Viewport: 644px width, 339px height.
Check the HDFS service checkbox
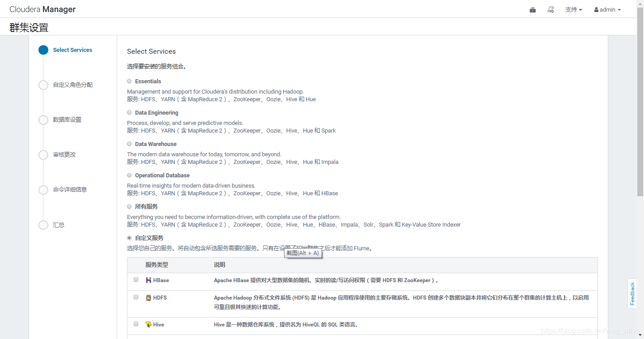136,297
